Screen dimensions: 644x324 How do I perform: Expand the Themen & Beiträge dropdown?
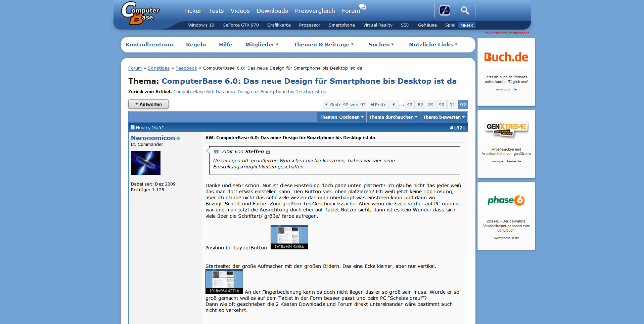(324, 44)
